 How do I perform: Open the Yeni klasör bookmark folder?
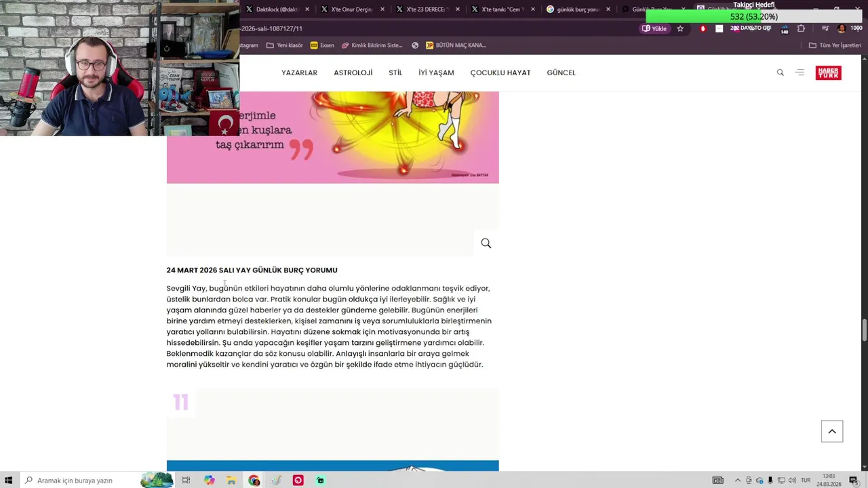coord(285,45)
